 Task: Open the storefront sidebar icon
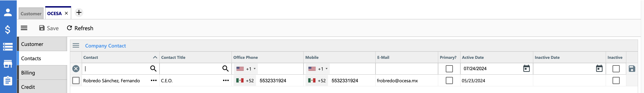coord(8,64)
